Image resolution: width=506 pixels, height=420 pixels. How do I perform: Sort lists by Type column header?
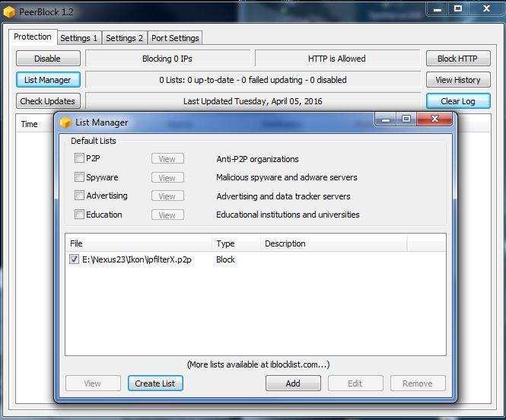tap(236, 243)
